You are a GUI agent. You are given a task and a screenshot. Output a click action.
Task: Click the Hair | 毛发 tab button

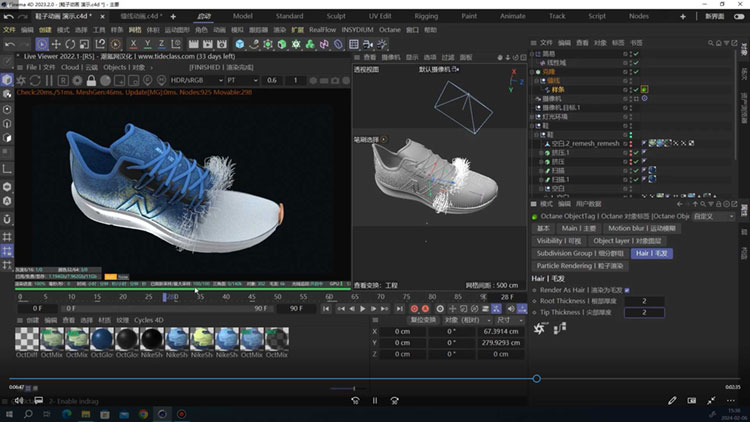point(652,254)
